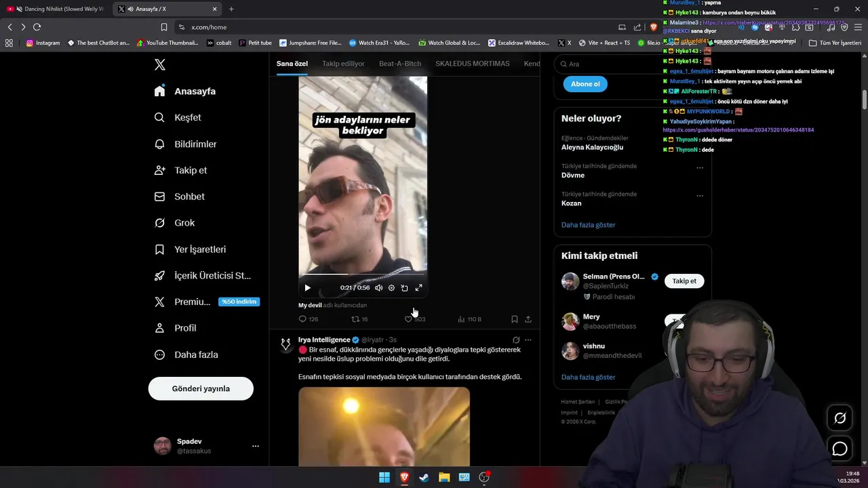The width and height of the screenshot is (868, 488).
Task: Open Yer İşaretleri bookmarks
Action: 191,249
